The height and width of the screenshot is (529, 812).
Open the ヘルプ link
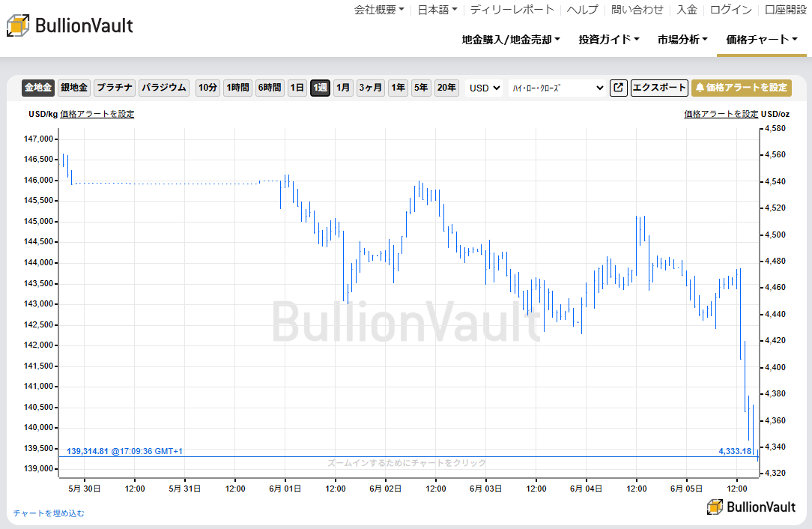click(x=583, y=10)
